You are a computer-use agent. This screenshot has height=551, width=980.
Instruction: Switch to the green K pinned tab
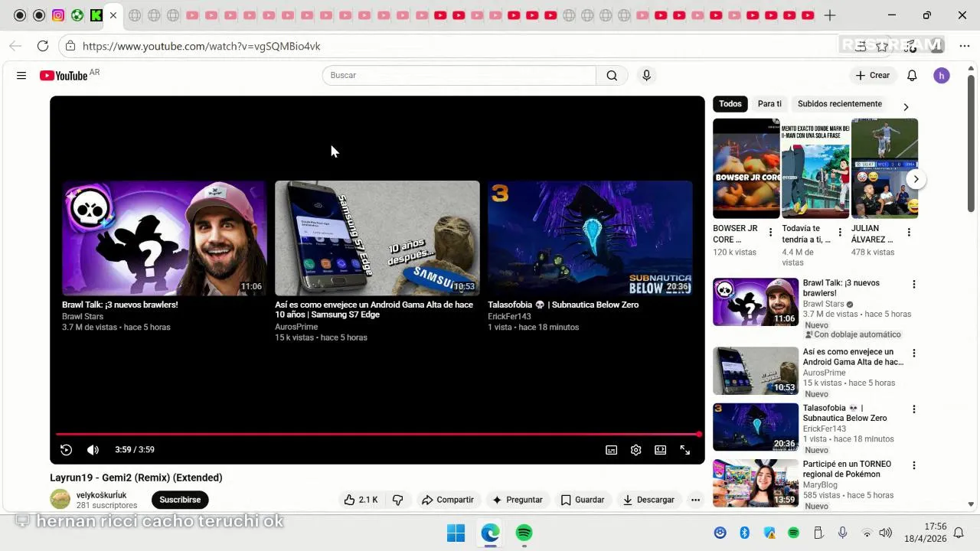click(x=96, y=15)
